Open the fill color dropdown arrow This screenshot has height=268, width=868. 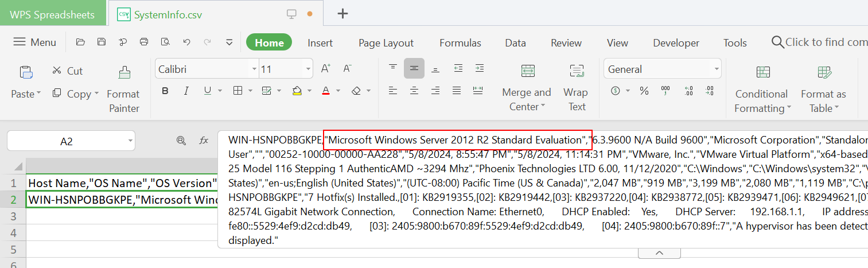click(x=310, y=91)
